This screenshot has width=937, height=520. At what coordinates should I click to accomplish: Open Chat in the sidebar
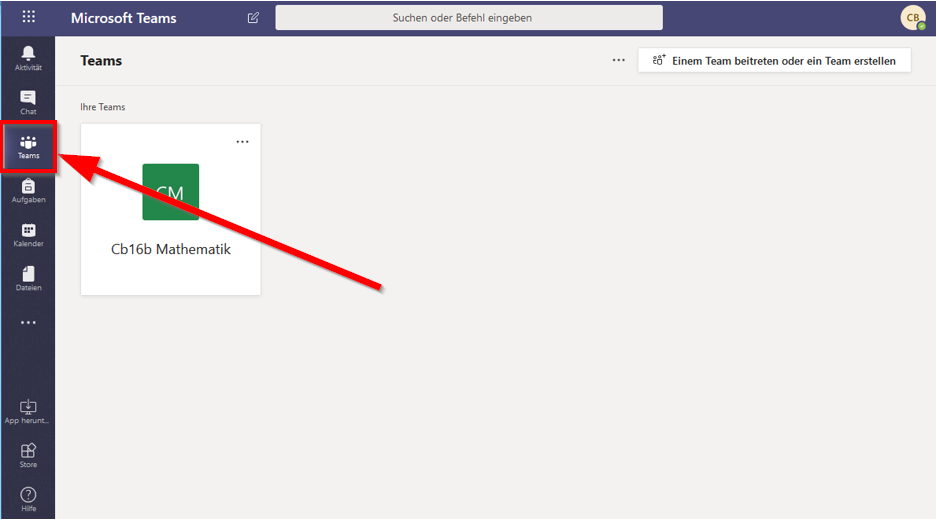(x=28, y=102)
